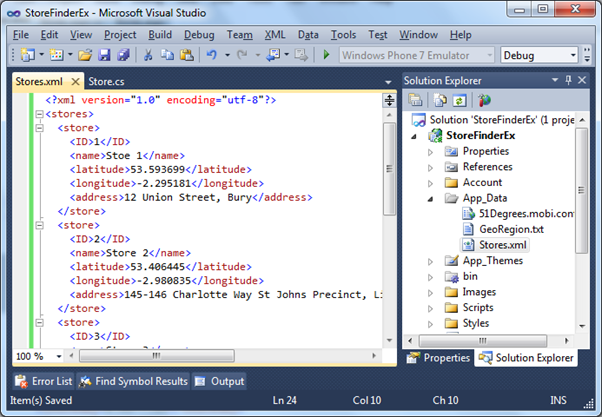This screenshot has height=418, width=604.
Task: Click the Refresh icon in Solution Explorer
Action: [x=459, y=100]
